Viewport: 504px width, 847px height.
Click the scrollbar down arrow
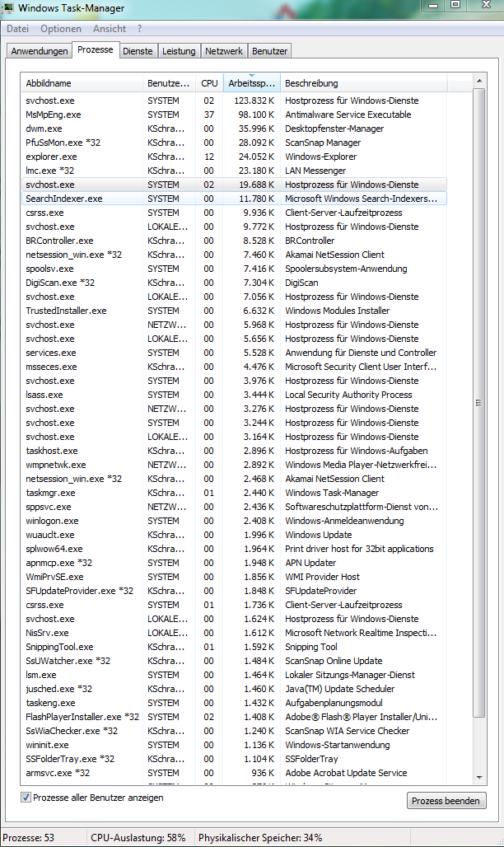[479, 777]
